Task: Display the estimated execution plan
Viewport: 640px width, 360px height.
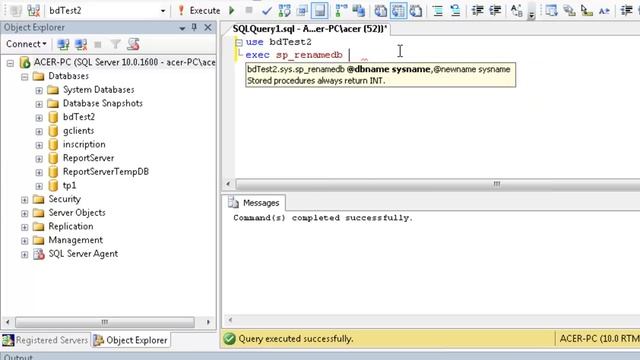Action: 284,11
